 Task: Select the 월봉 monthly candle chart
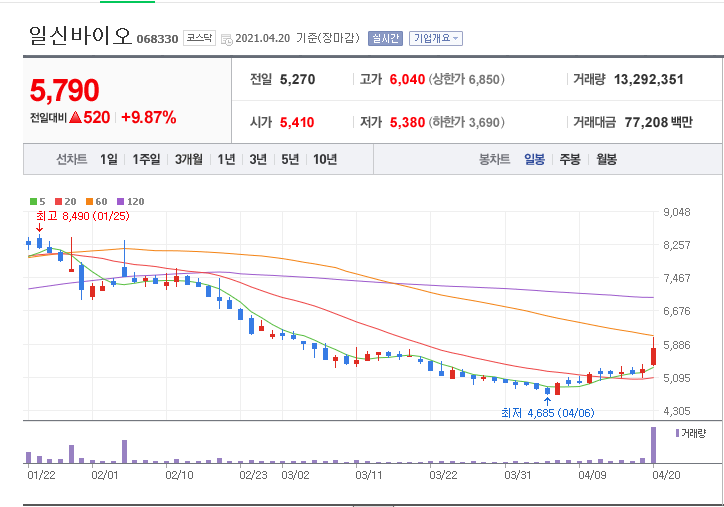tap(606, 159)
